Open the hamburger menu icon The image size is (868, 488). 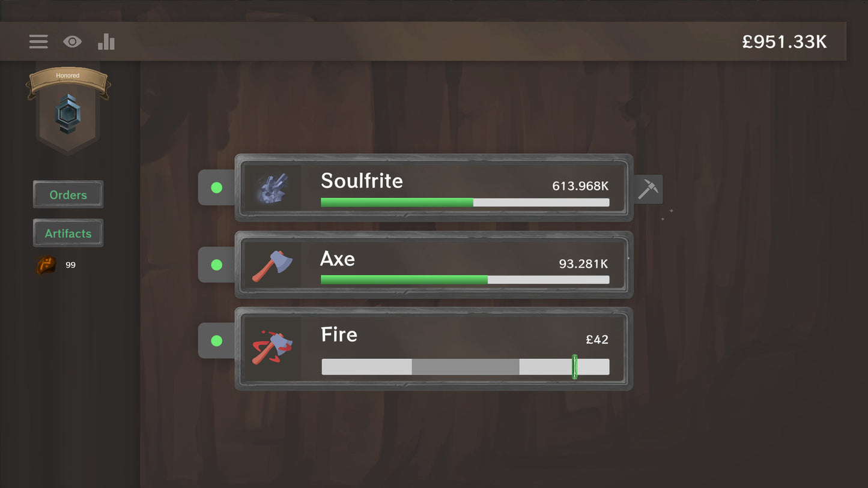click(38, 41)
